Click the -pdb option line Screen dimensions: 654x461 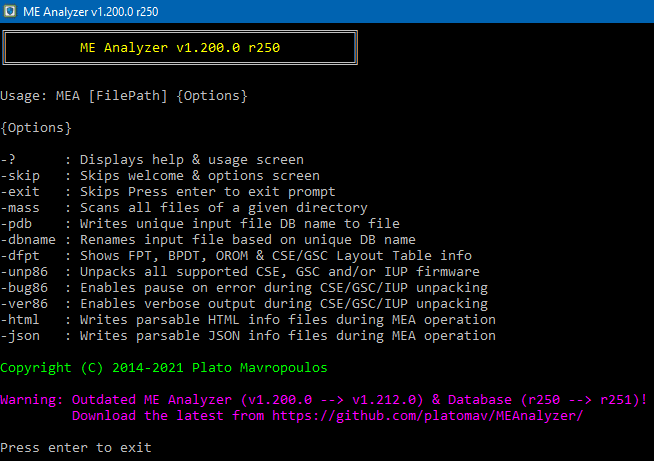pyautogui.click(x=200, y=224)
